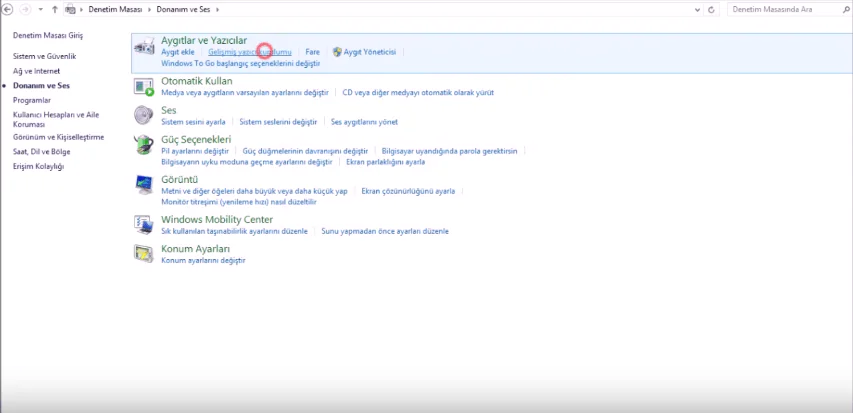Click the Konum Ayarları icon
Image resolution: width=853 pixels, height=413 pixels.
pos(144,254)
